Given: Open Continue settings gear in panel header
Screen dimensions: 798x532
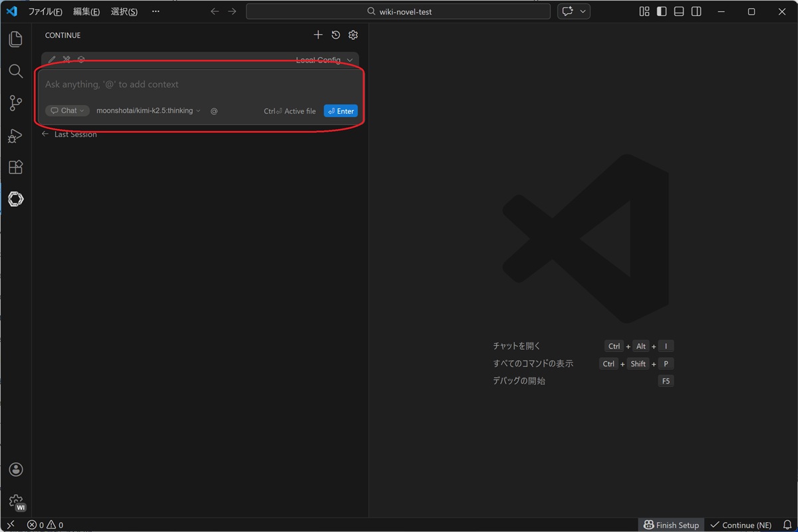Looking at the screenshot, I should coord(353,35).
